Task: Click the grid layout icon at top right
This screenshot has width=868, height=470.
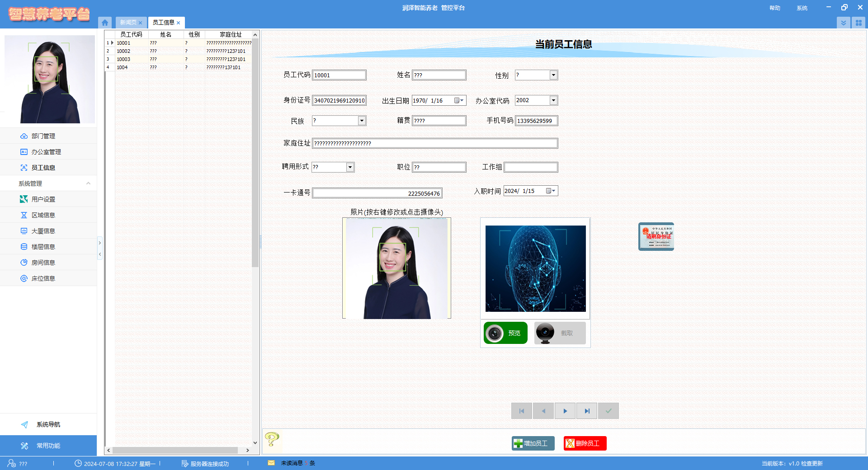Action: (x=858, y=23)
